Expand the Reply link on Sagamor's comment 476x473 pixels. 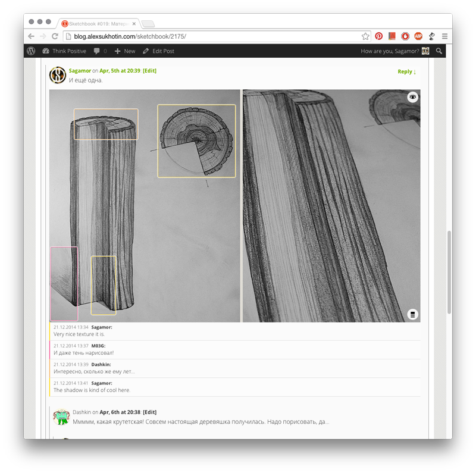407,71
